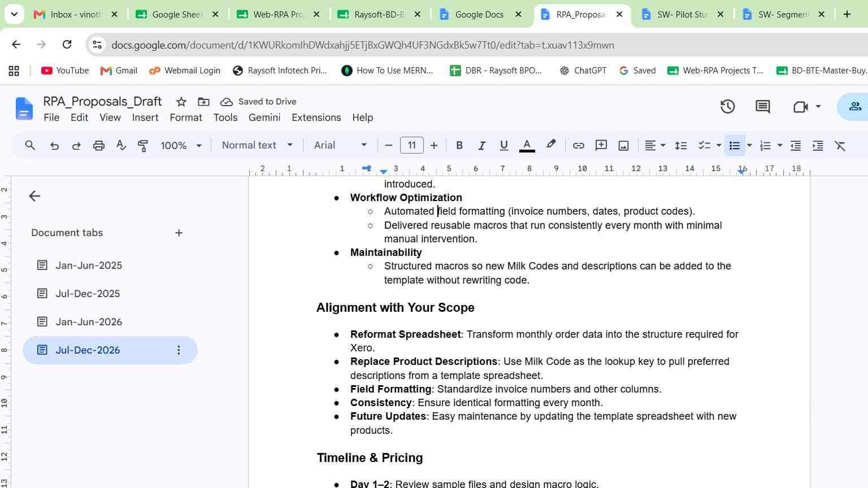Viewport: 868px width, 488px height.
Task: Open the Extensions menu
Action: (x=316, y=117)
